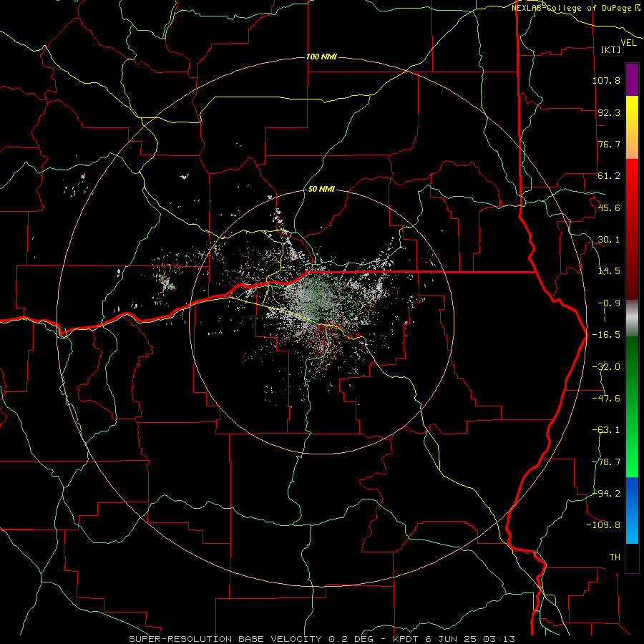
Task: Click the -63.1 velocity scale value
Action: [x=606, y=430]
